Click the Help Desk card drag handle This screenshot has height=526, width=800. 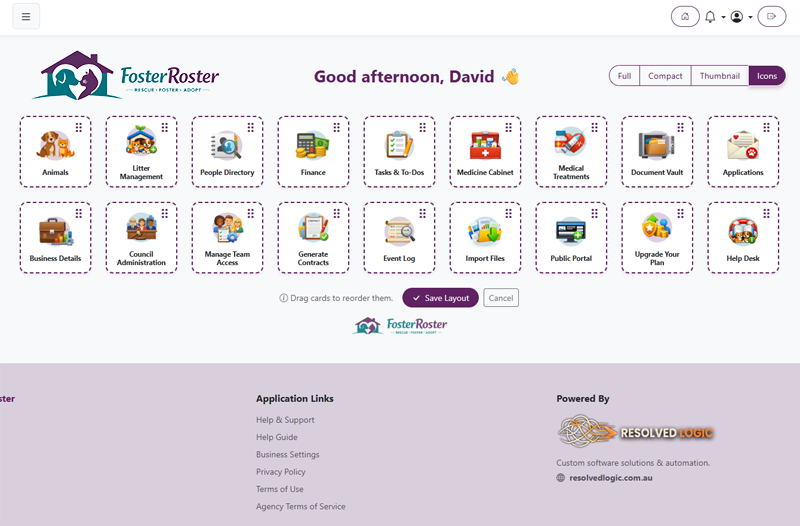(766, 213)
